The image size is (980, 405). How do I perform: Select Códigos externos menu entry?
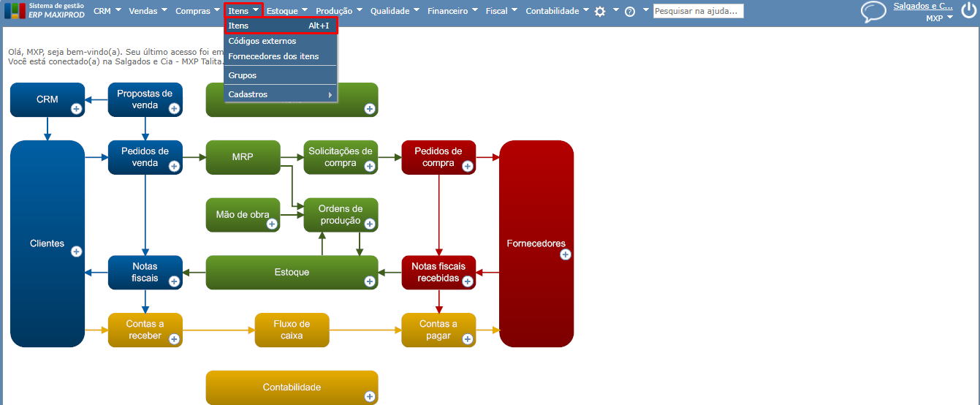pos(281,41)
